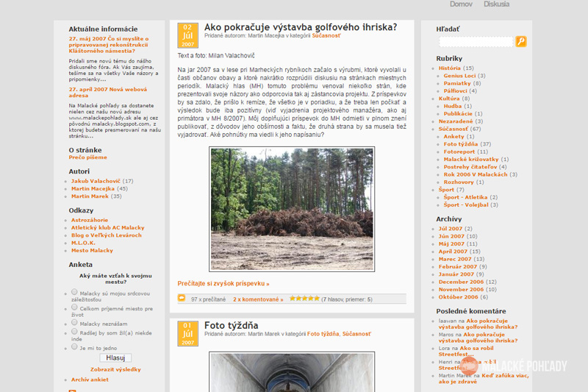
Task: Open the Október 2006 archive
Action: tap(458, 296)
